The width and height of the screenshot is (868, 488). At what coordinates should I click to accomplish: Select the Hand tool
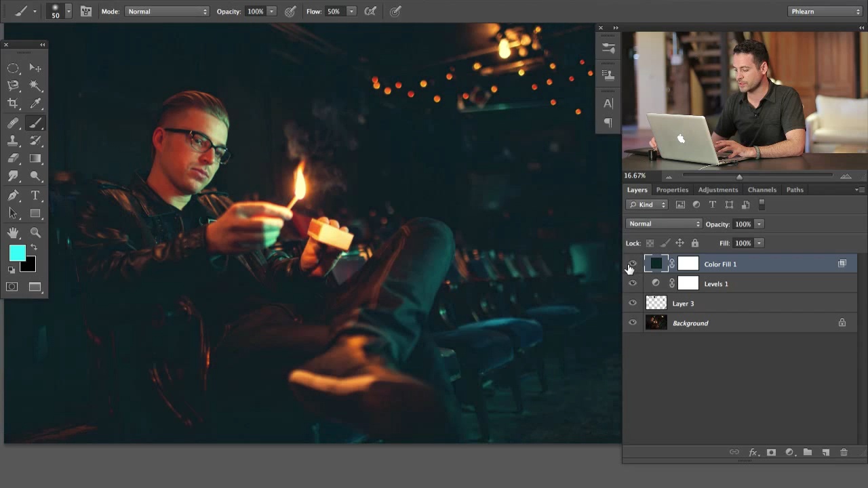point(13,233)
